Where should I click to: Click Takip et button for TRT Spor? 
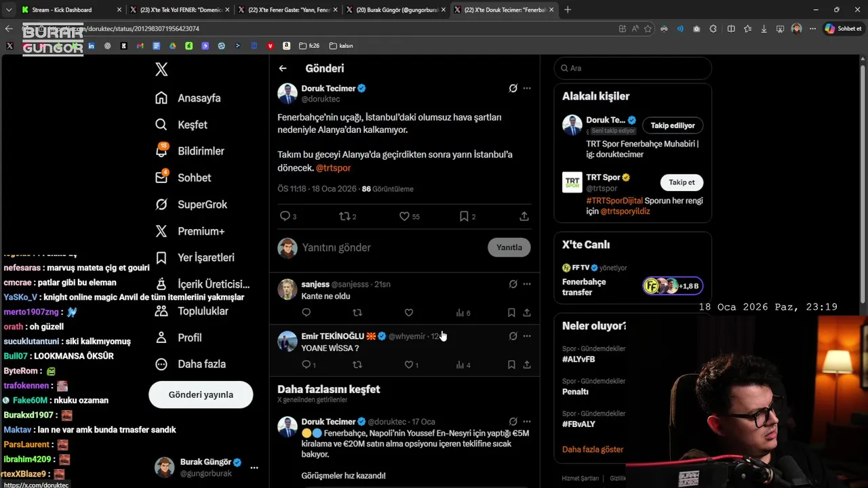pyautogui.click(x=682, y=182)
